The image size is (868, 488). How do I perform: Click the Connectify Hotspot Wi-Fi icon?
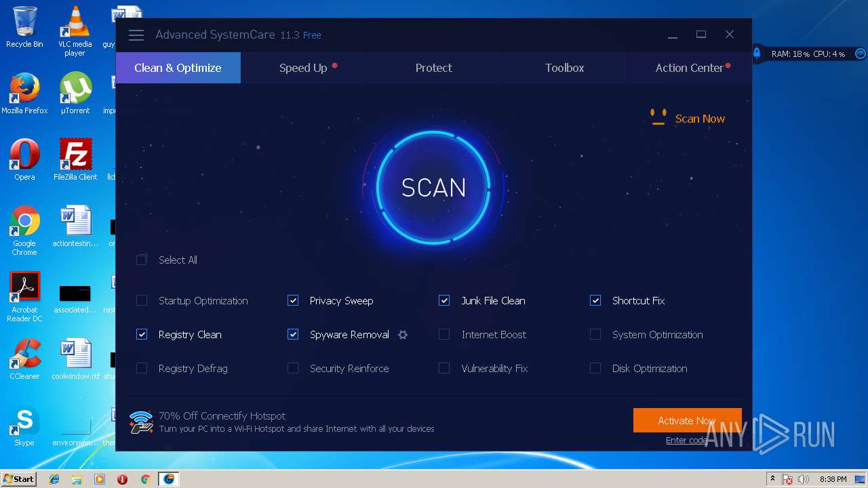[141, 422]
